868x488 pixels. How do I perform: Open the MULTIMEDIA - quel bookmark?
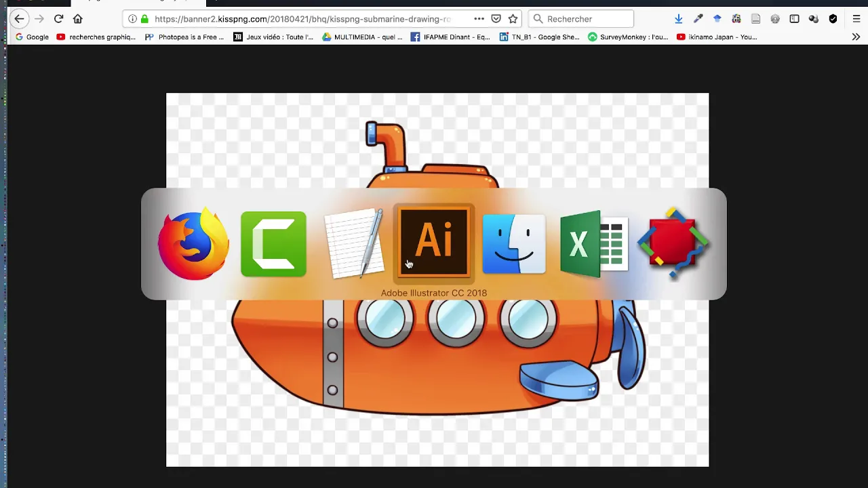click(x=362, y=37)
